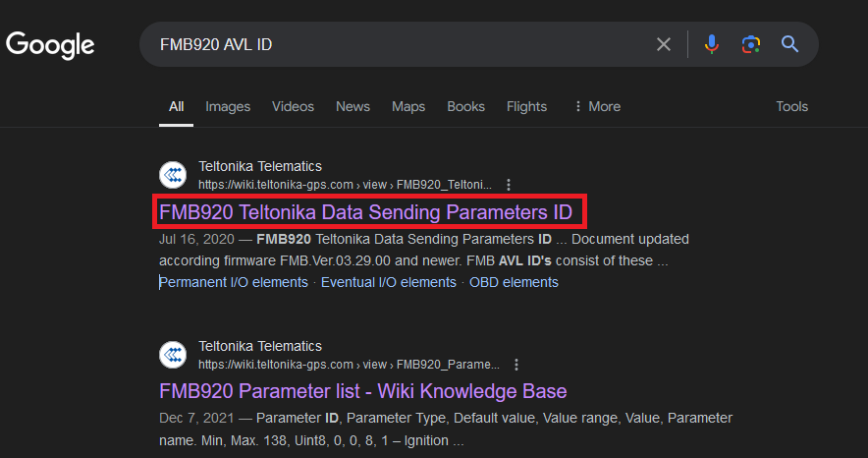
Task: Open options menu for first Teltonika result
Action: (x=509, y=185)
